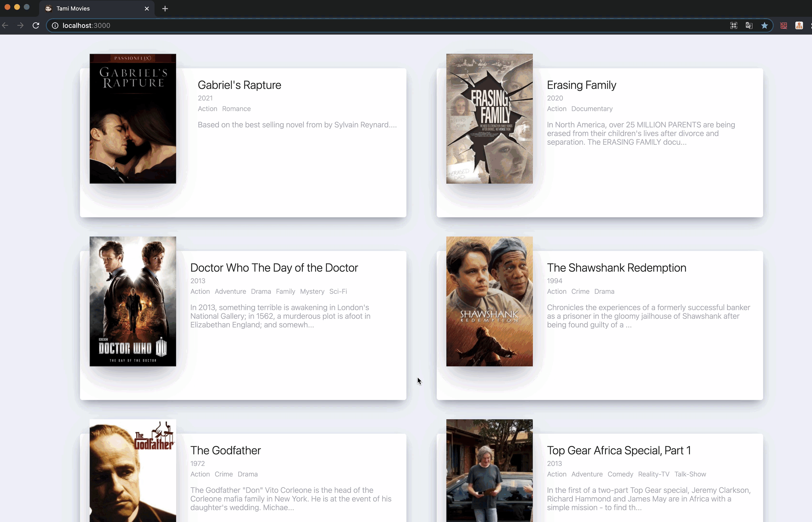Open the red crossed-grid extension
This screenshot has height=522, width=812.
pyautogui.click(x=784, y=25)
